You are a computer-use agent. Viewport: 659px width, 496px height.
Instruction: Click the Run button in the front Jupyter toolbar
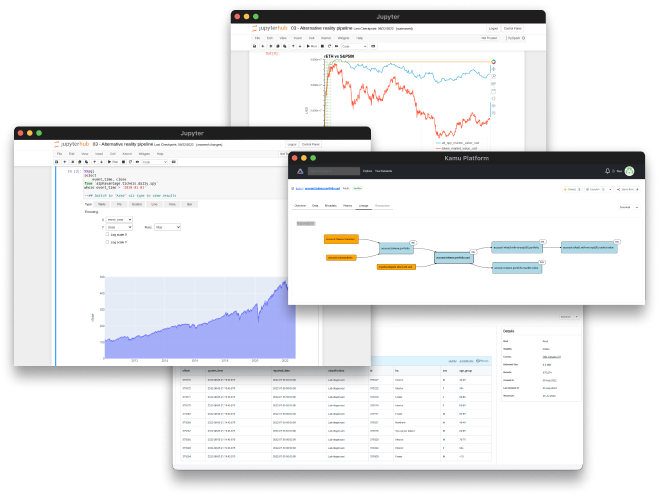[x=113, y=162]
